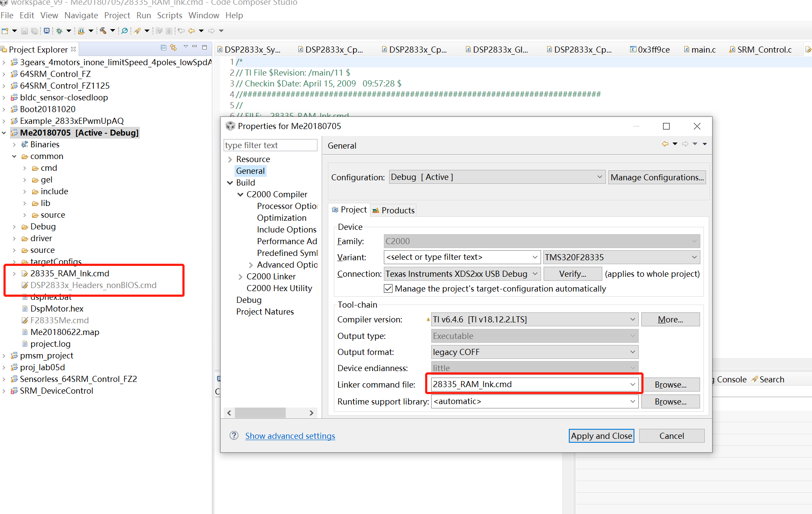
Task: Open the Configuration dropdown showing Debug [Active]
Action: pyautogui.click(x=496, y=177)
